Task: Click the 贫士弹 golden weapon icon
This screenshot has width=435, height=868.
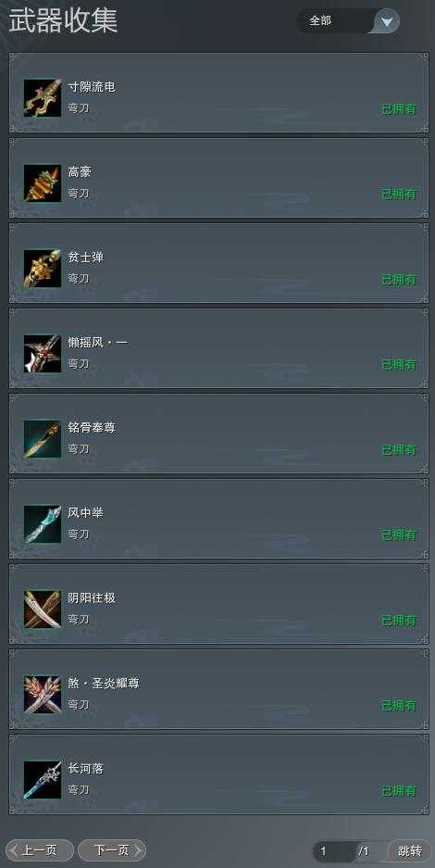Action: pos(43,269)
